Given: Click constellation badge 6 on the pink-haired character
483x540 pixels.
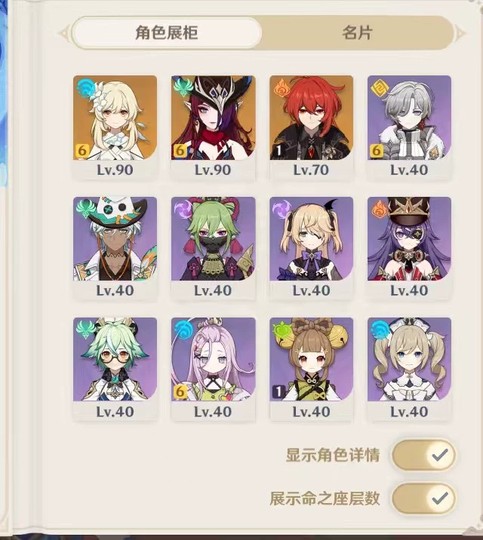Looking at the screenshot, I should point(179,392).
